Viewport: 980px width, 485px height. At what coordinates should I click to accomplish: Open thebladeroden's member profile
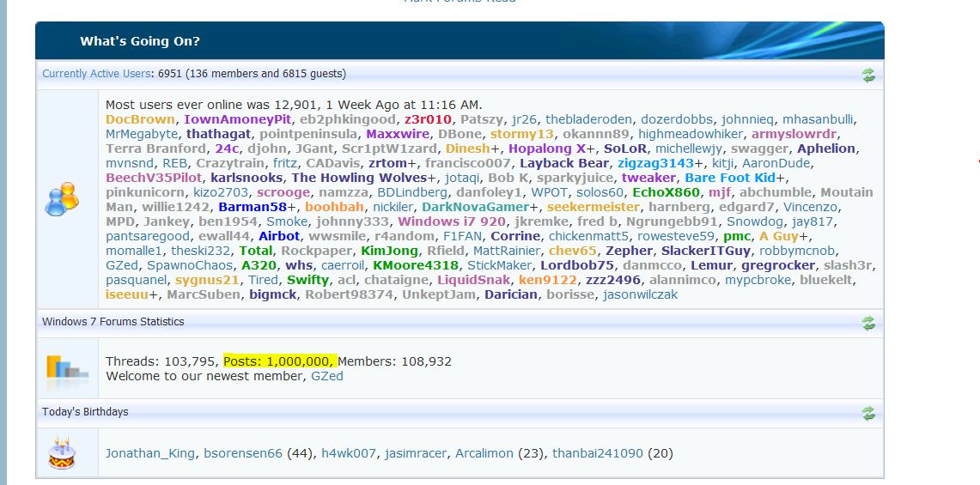(588, 119)
